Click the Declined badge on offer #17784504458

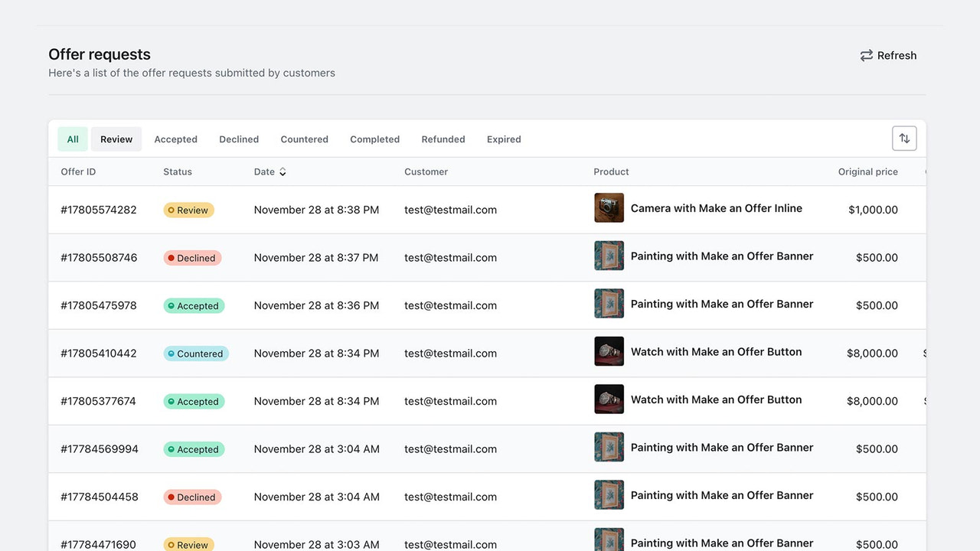191,497
